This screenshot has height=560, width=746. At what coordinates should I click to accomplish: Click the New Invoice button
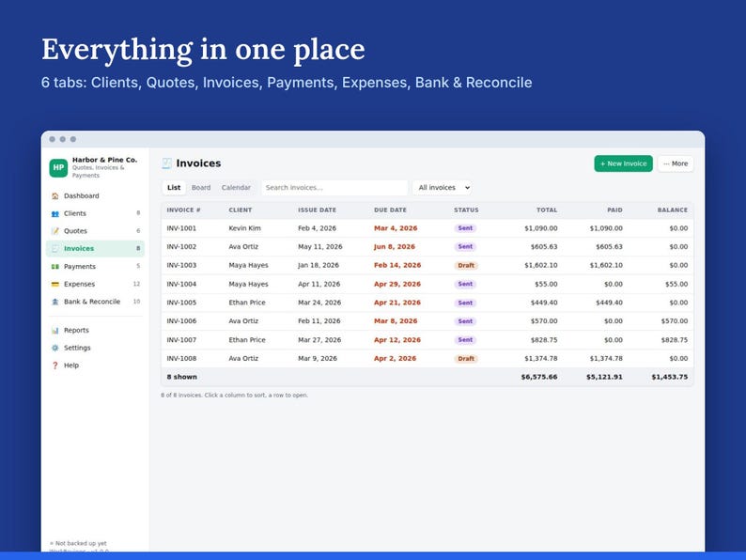coord(623,163)
